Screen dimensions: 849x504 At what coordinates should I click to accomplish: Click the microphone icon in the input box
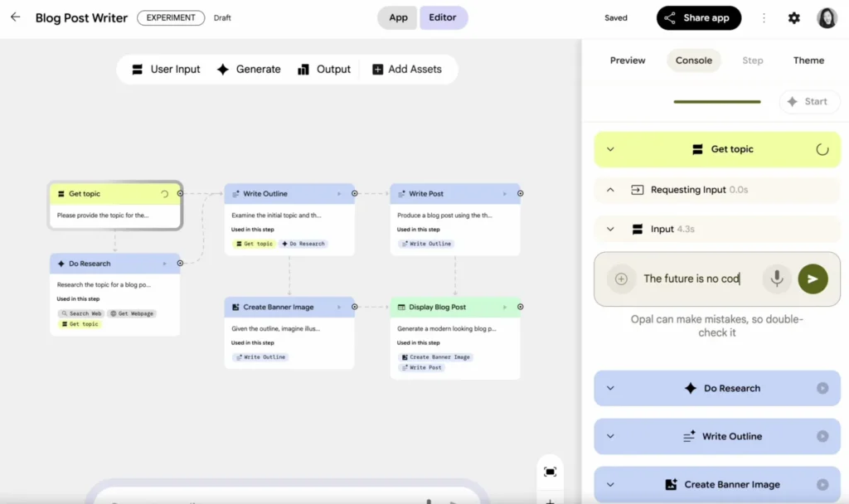pyautogui.click(x=777, y=279)
